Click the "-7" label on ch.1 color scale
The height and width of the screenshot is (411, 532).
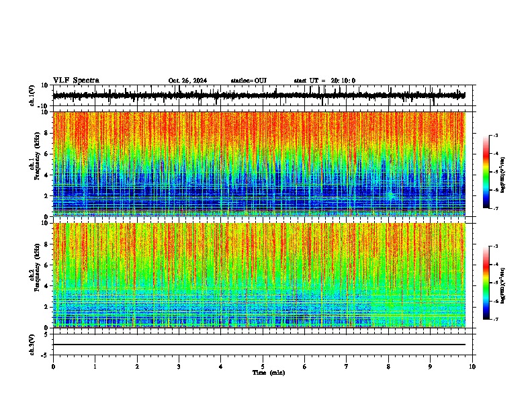[495, 208]
